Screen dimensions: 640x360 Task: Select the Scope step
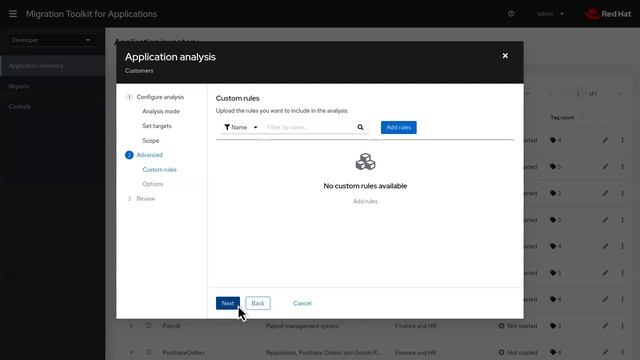[151, 141]
